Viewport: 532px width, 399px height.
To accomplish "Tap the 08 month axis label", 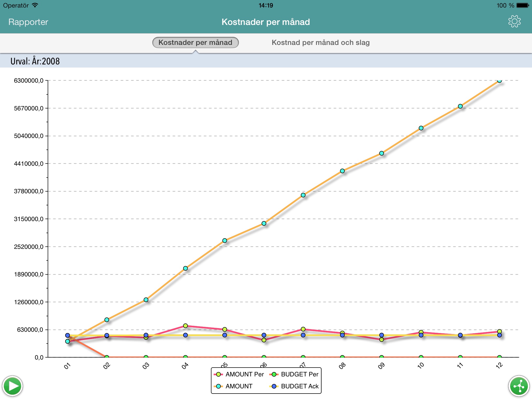I will [x=342, y=366].
